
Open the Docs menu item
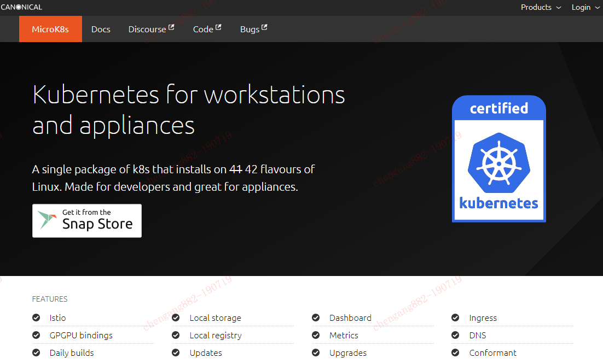101,29
